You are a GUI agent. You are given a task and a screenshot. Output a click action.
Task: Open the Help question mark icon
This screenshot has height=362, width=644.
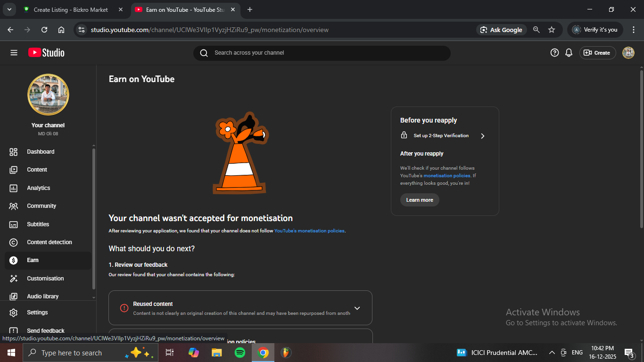(x=554, y=53)
